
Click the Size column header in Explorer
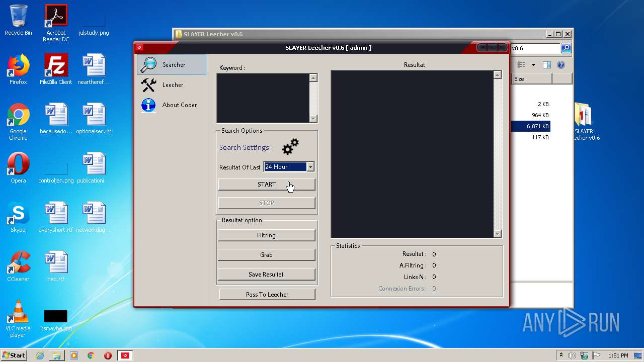pos(532,79)
